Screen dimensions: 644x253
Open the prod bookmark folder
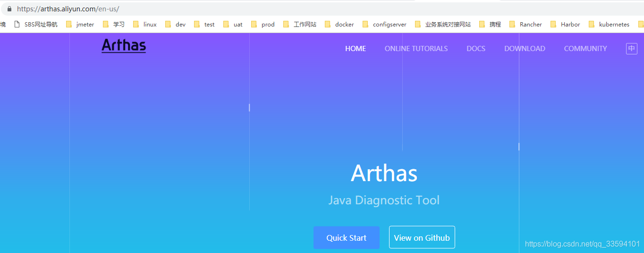[263, 24]
